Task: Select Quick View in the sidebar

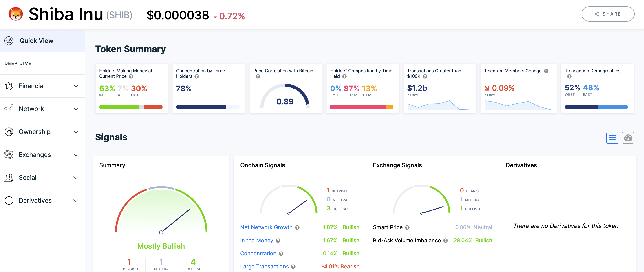Action: coord(42,41)
